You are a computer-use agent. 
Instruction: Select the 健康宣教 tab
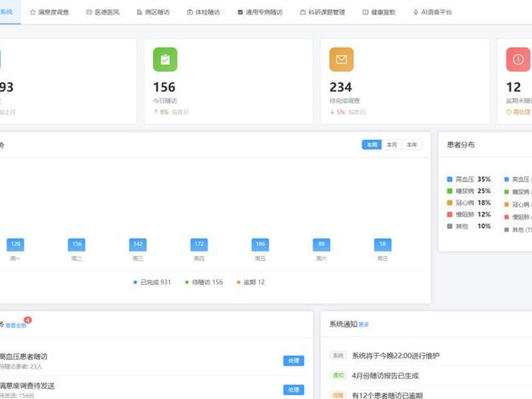point(379,12)
